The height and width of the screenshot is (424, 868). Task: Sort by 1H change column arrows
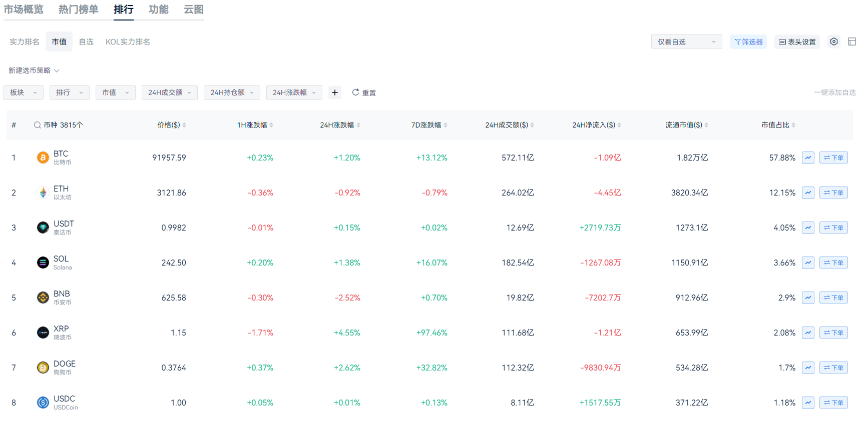271,125
